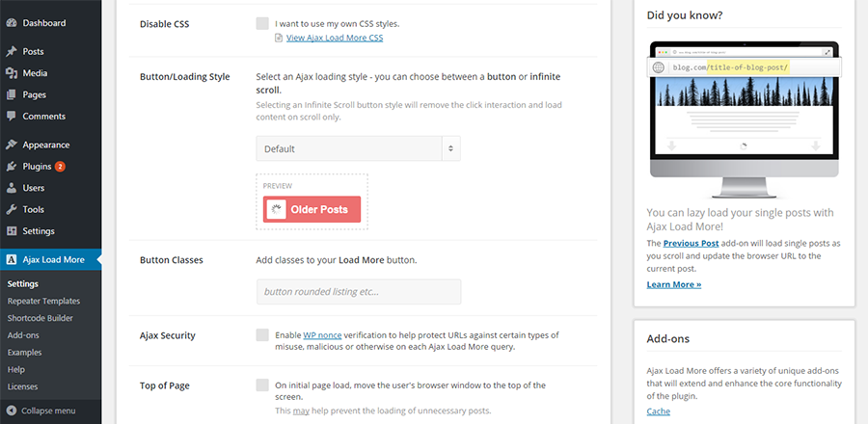Open Media via its camera icon
The height and width of the screenshot is (424, 868).
[x=11, y=73]
